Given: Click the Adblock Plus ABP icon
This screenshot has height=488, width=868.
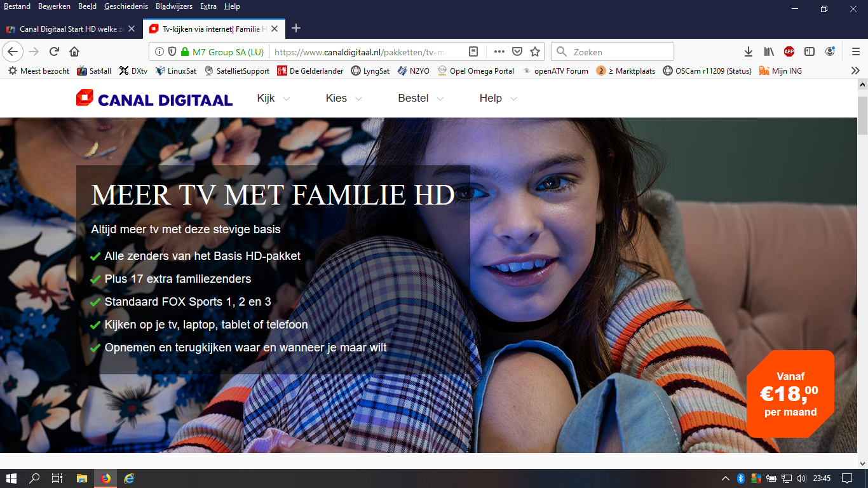Looking at the screenshot, I should pyautogui.click(x=789, y=51).
